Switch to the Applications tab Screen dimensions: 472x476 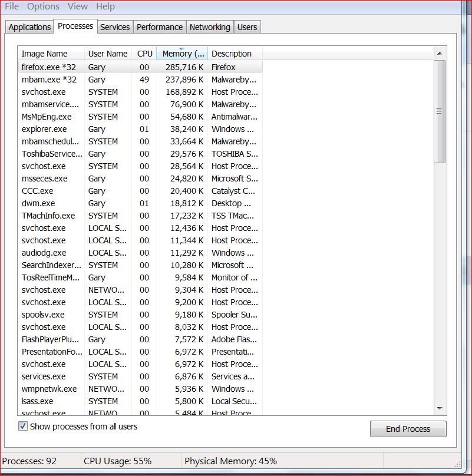[x=29, y=27]
